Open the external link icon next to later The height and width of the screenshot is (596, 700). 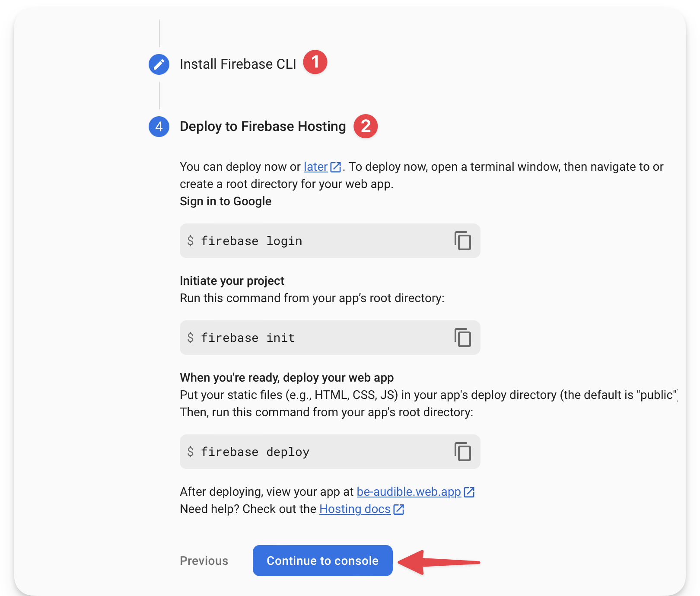[x=336, y=167]
